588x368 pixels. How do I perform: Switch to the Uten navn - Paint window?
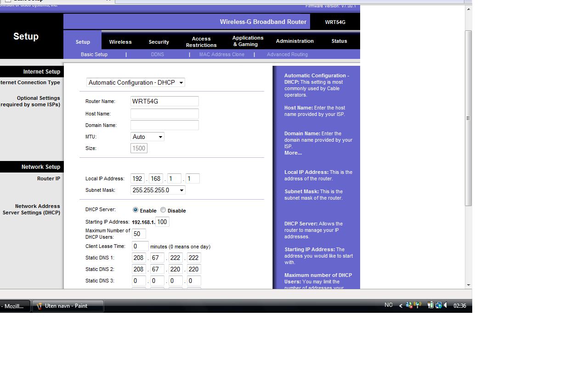pyautogui.click(x=68, y=306)
